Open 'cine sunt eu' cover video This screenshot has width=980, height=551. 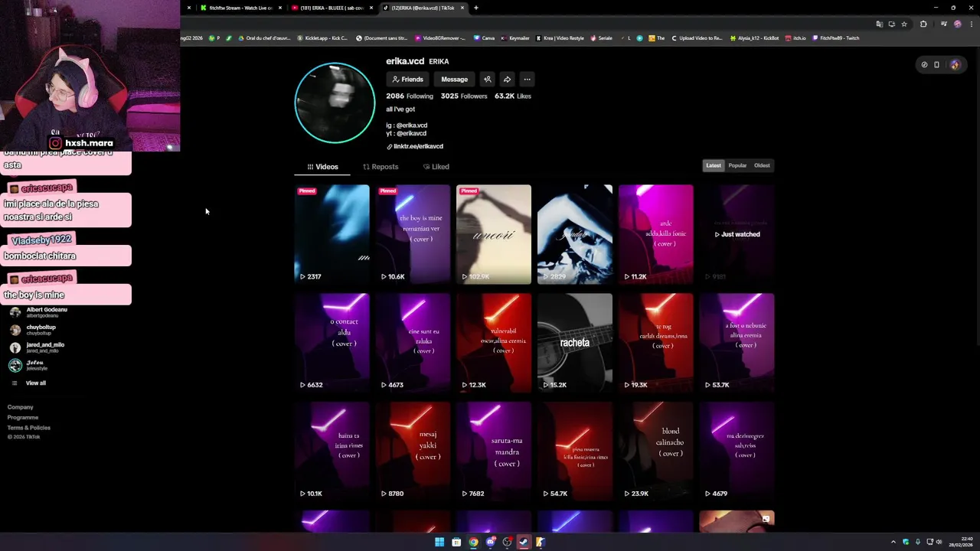point(413,343)
